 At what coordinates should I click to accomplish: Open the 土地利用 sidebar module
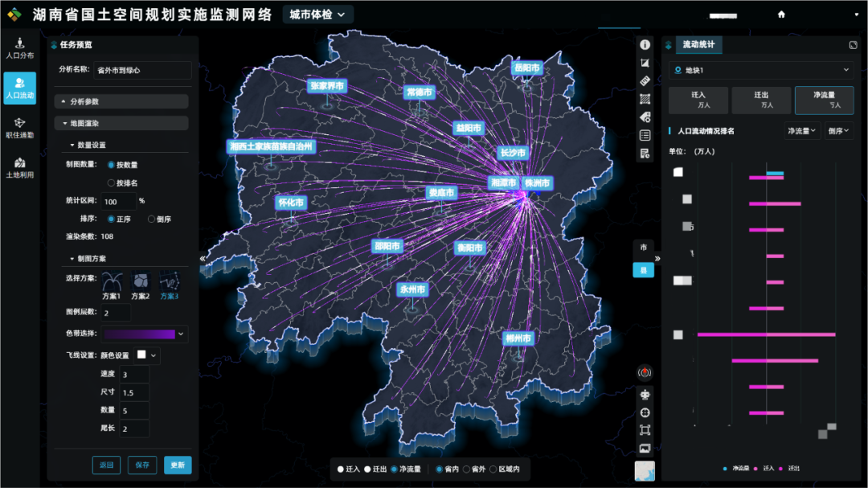pos(19,166)
